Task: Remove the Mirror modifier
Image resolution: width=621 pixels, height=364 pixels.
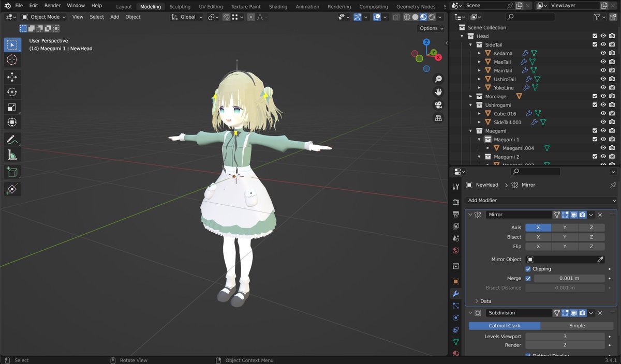Action: [600, 215]
